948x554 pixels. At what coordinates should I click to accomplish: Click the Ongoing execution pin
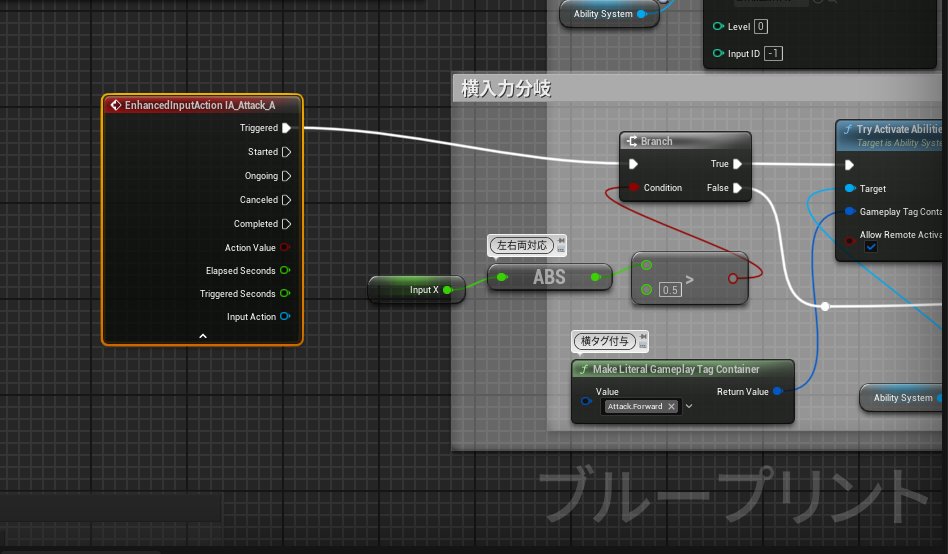click(x=287, y=176)
